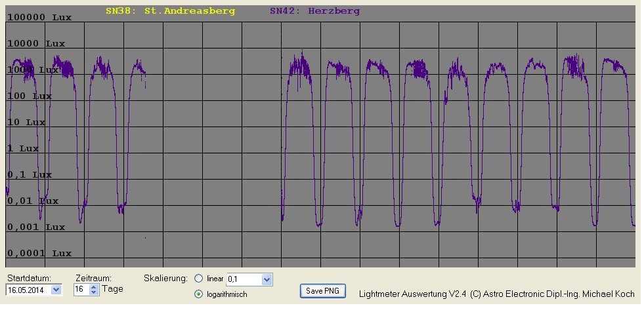Image resolution: width=644 pixels, height=312 pixels.
Task: Decrease Zeitraum days with down arrow
Action: coord(94,292)
